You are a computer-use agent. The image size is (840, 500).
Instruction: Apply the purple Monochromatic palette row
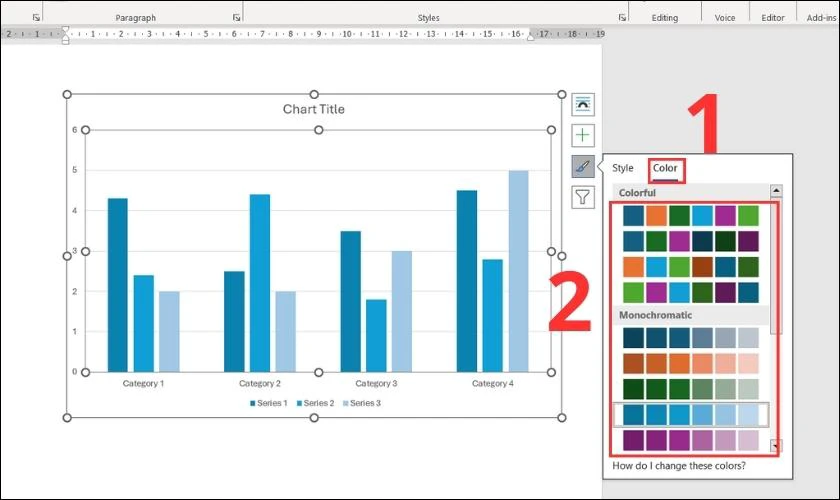pyautogui.click(x=691, y=441)
